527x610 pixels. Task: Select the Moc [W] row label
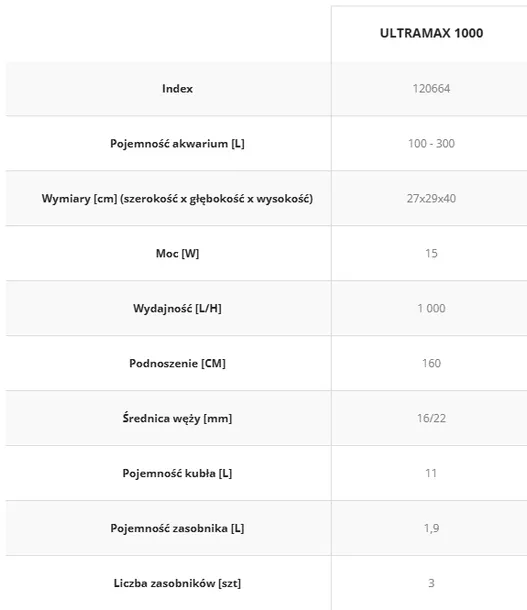tap(177, 254)
